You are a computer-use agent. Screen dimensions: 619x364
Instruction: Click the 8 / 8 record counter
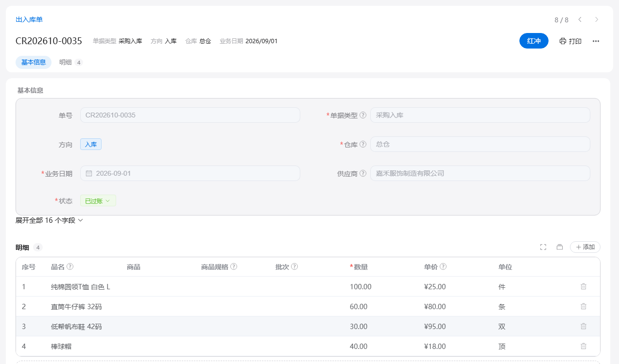[x=561, y=20]
